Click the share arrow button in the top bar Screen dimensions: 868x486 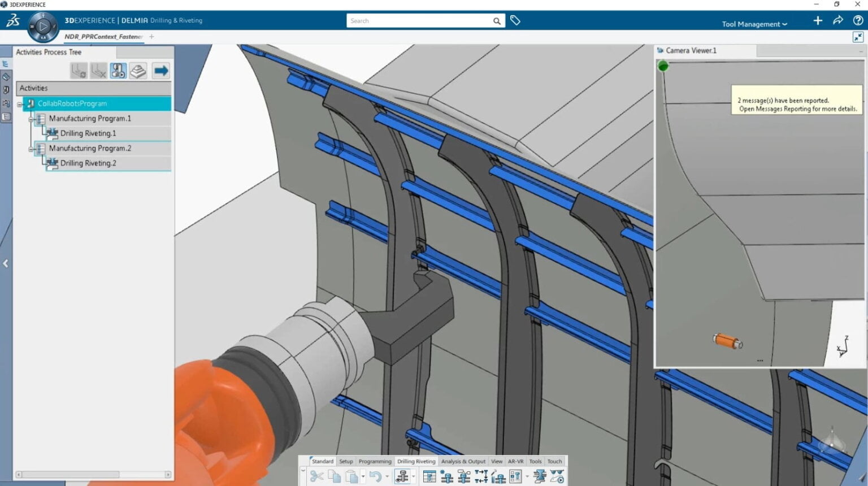coord(837,20)
